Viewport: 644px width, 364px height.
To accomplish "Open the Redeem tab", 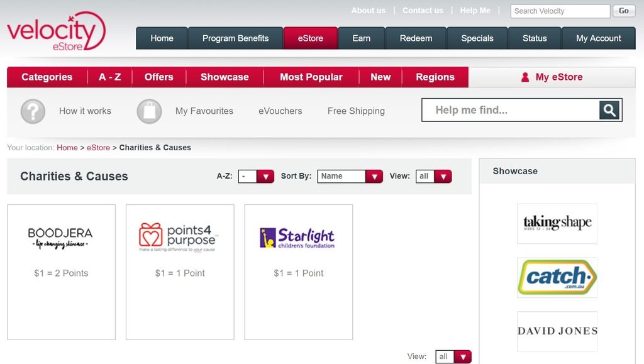I will pyautogui.click(x=416, y=38).
